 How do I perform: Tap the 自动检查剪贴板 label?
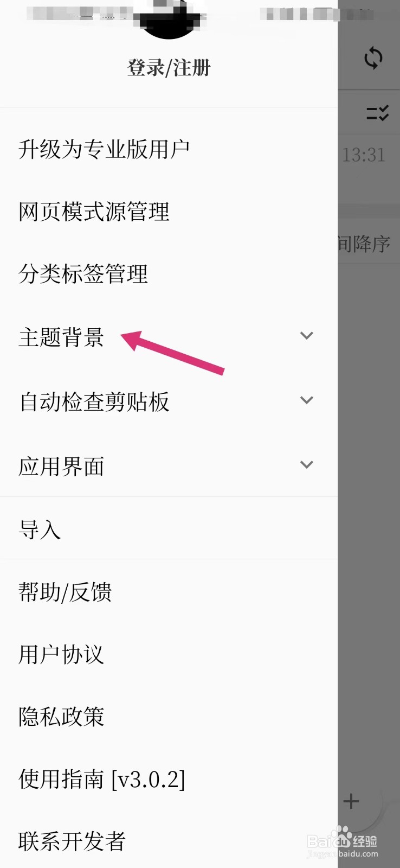click(94, 402)
